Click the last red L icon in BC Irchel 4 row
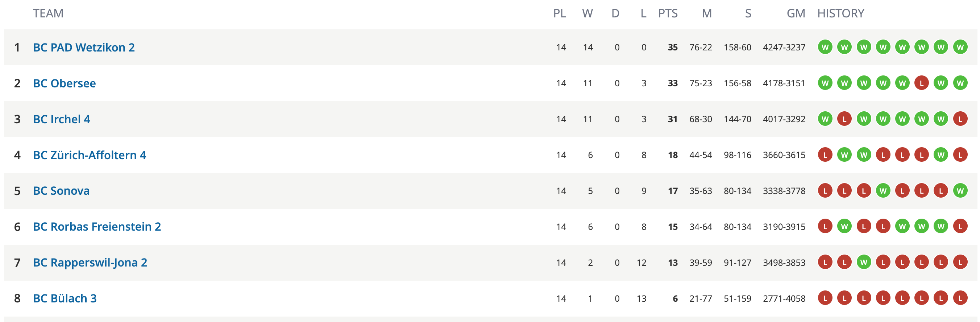 pos(960,119)
